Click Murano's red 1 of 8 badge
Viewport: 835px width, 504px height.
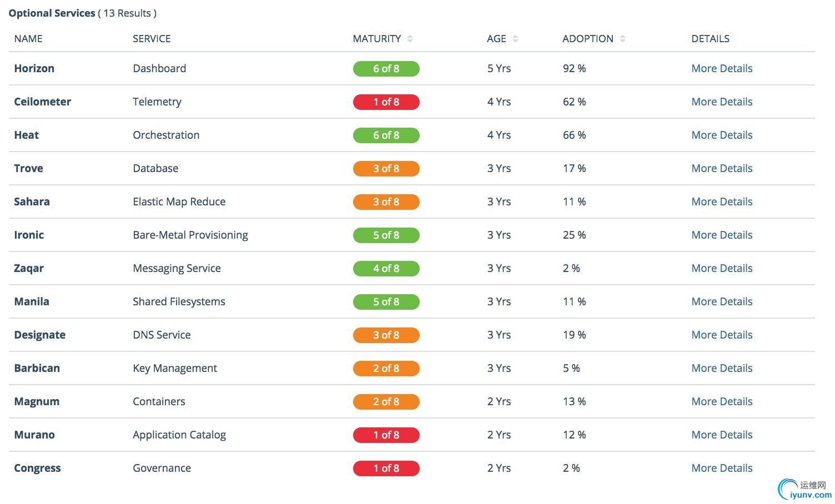point(386,435)
